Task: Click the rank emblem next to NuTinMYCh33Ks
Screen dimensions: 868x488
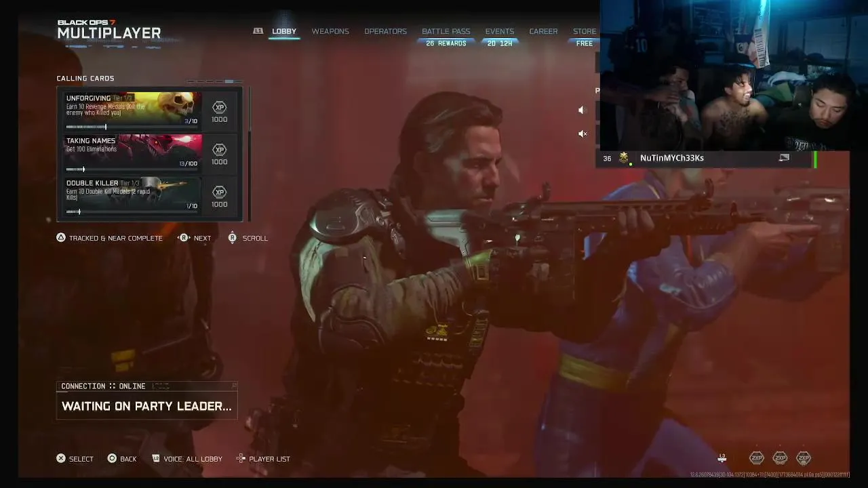Action: point(624,158)
